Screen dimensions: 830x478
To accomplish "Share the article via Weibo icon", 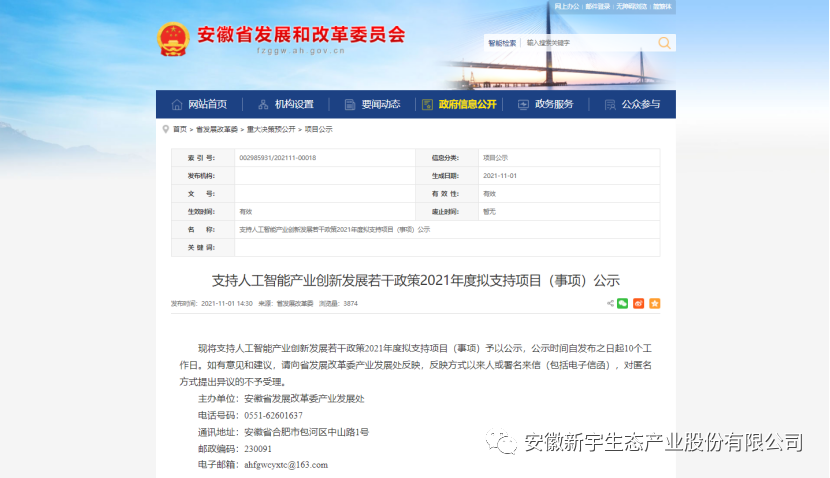I will tap(638, 303).
